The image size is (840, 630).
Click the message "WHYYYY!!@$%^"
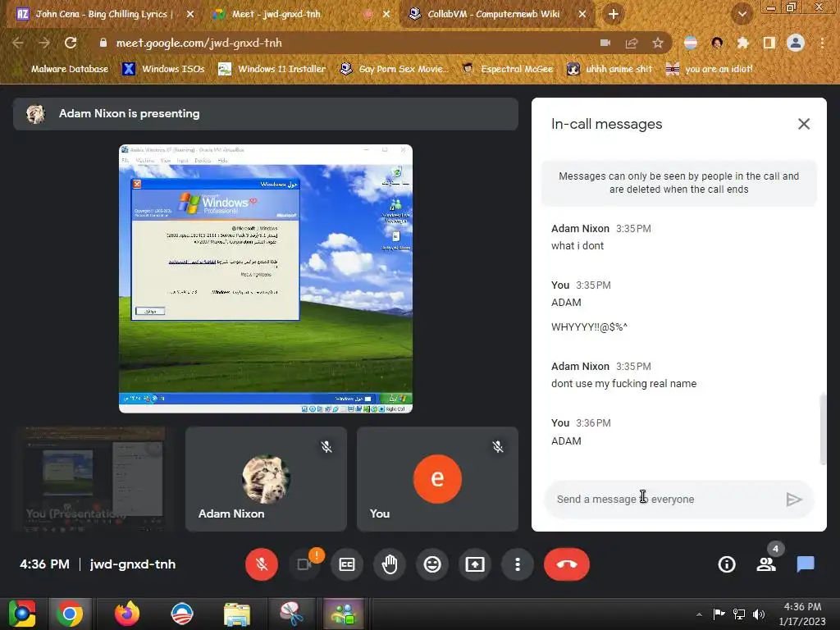point(589,327)
